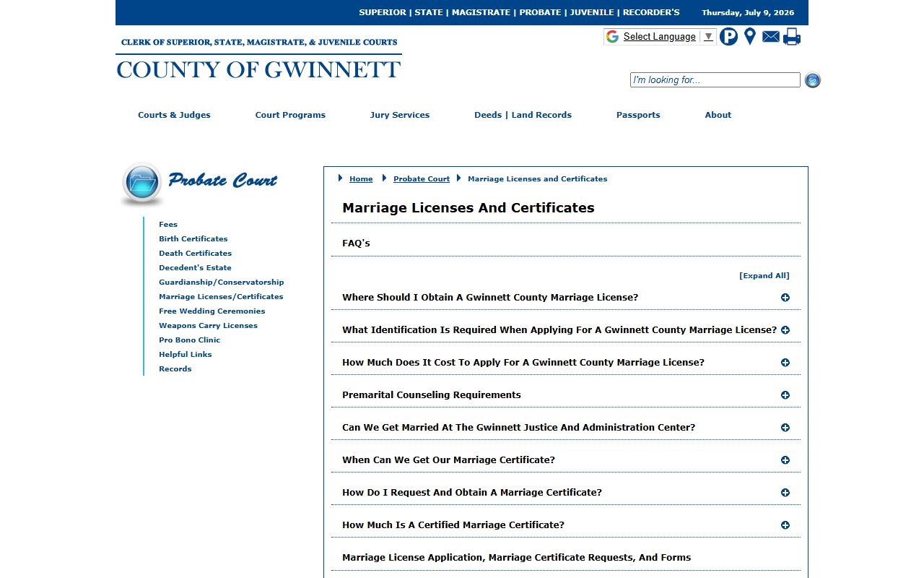Expand 'How Much Is A Certified' plus icon

(785, 525)
